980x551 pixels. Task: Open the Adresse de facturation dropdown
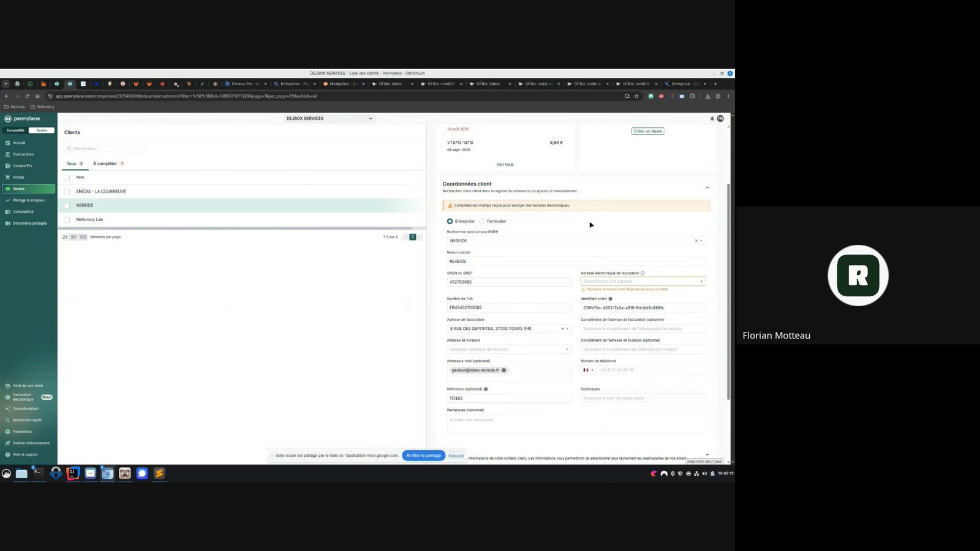click(509, 329)
